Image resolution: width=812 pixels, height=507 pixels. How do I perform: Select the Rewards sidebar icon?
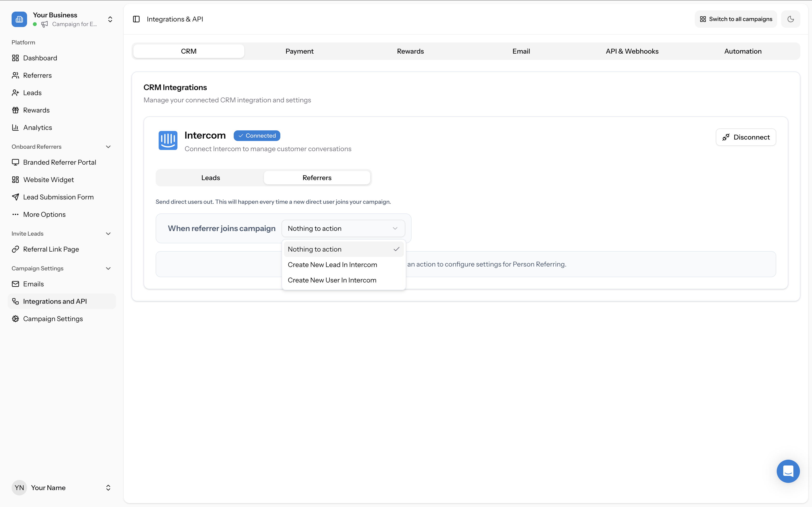(x=15, y=110)
